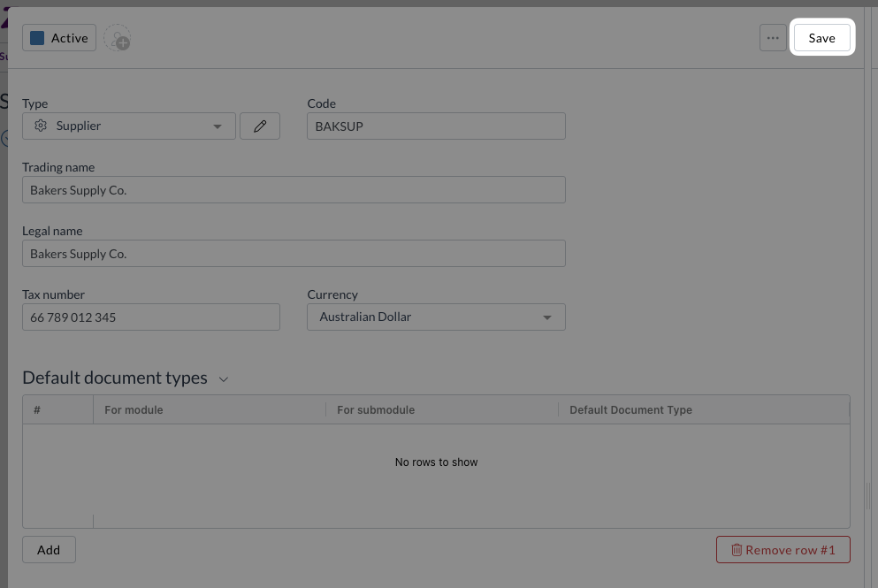This screenshot has height=588, width=878.
Task: Collapse the Default document types section
Action: point(224,379)
